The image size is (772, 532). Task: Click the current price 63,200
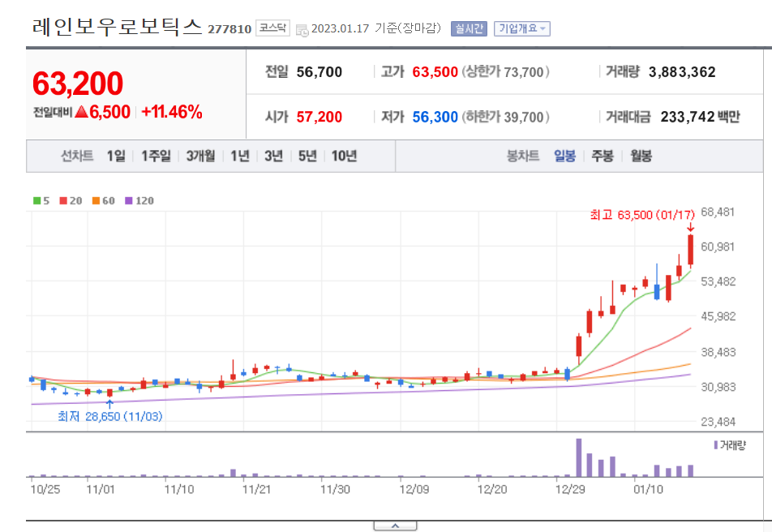click(x=78, y=84)
